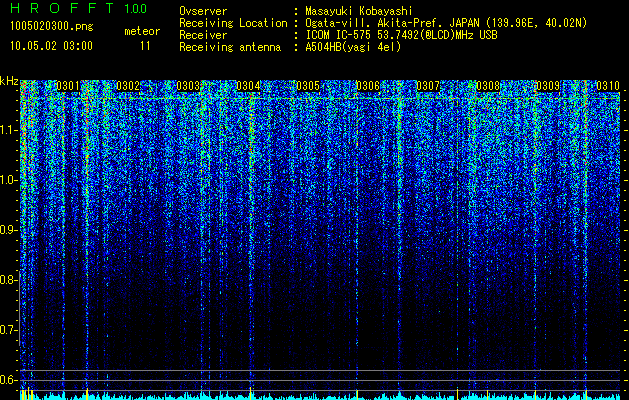The image size is (629, 400).
Task: Click the 0302 time marker
Action: coord(128,86)
